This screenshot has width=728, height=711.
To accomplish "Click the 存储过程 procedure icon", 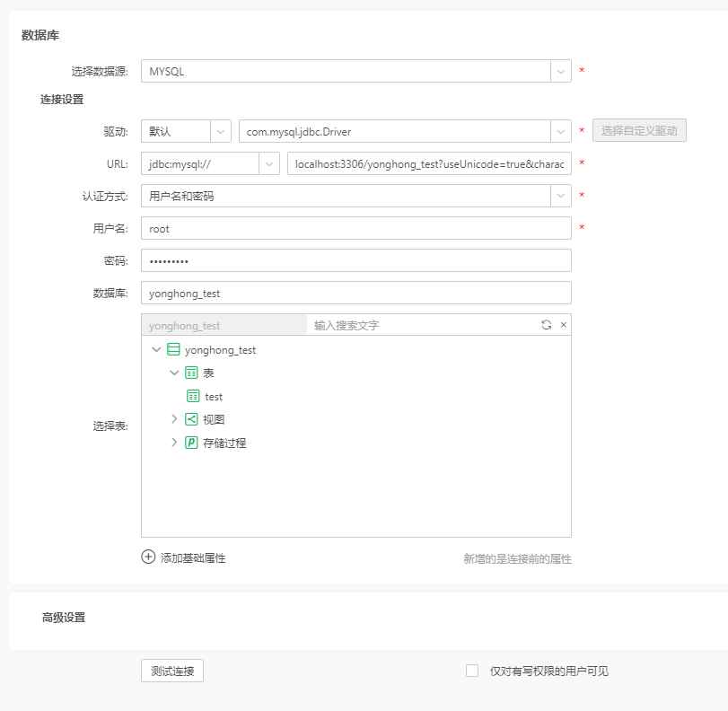I will point(191,443).
